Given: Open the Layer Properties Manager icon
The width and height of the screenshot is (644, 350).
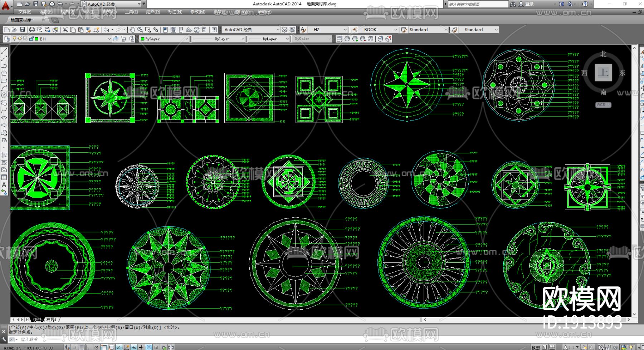Looking at the screenshot, I should click(7, 39).
